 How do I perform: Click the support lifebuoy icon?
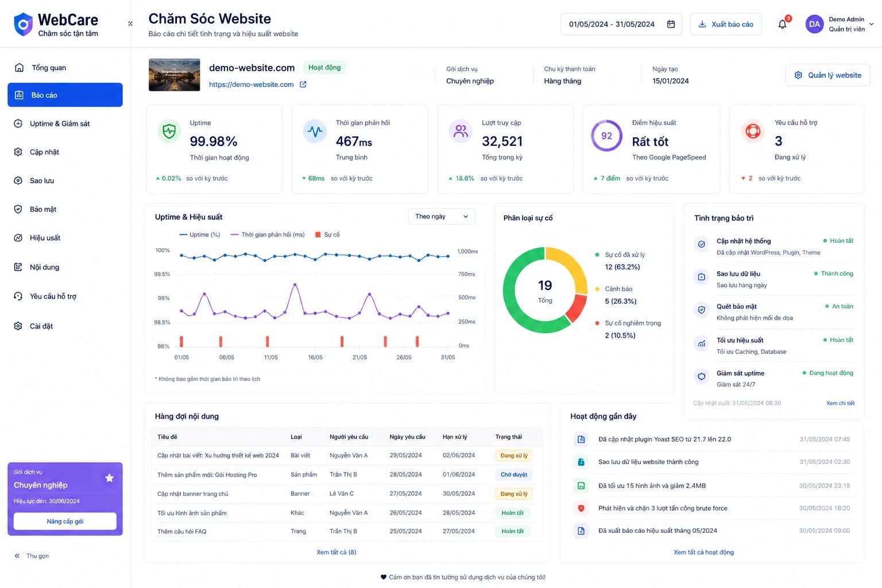[753, 131]
